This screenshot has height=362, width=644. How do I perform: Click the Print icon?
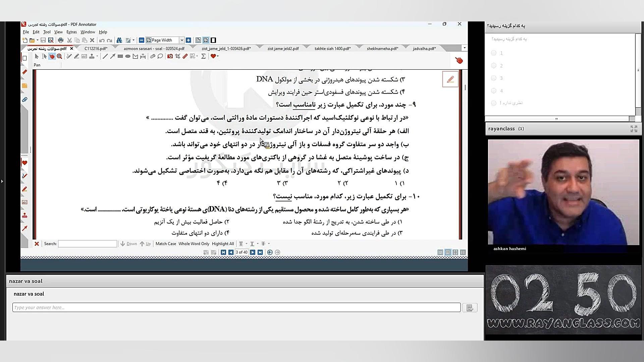point(61,40)
